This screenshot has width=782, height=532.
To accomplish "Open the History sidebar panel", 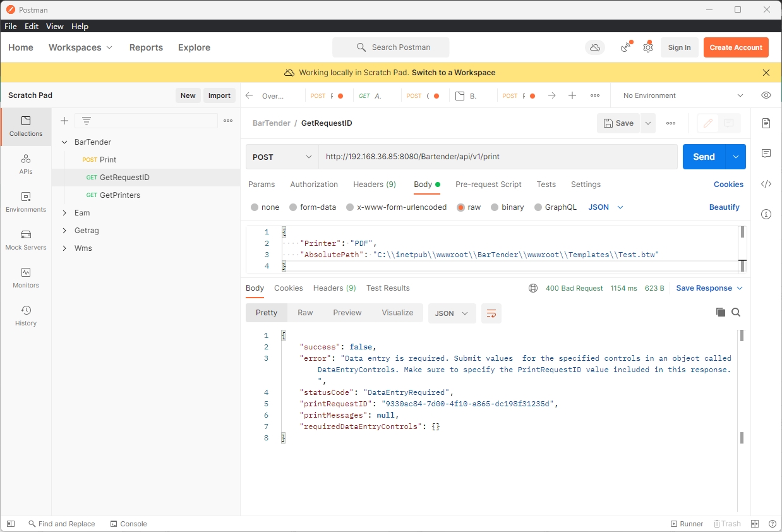I will click(26, 317).
